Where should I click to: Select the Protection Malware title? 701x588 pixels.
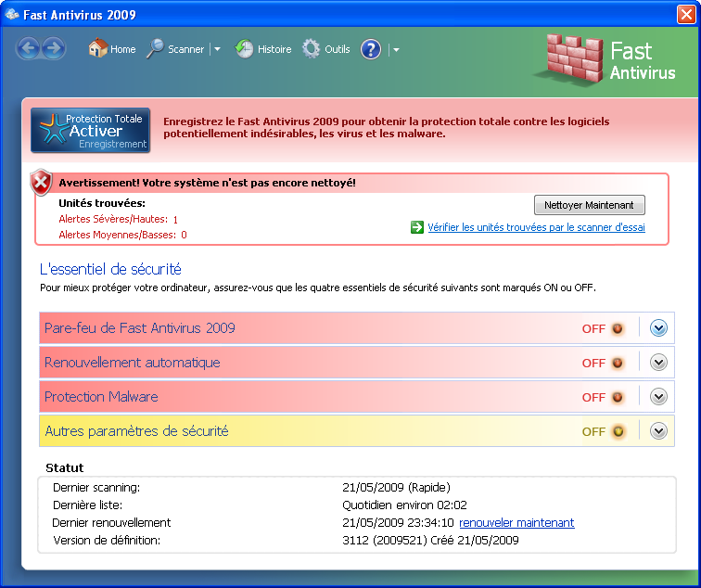[x=101, y=397]
